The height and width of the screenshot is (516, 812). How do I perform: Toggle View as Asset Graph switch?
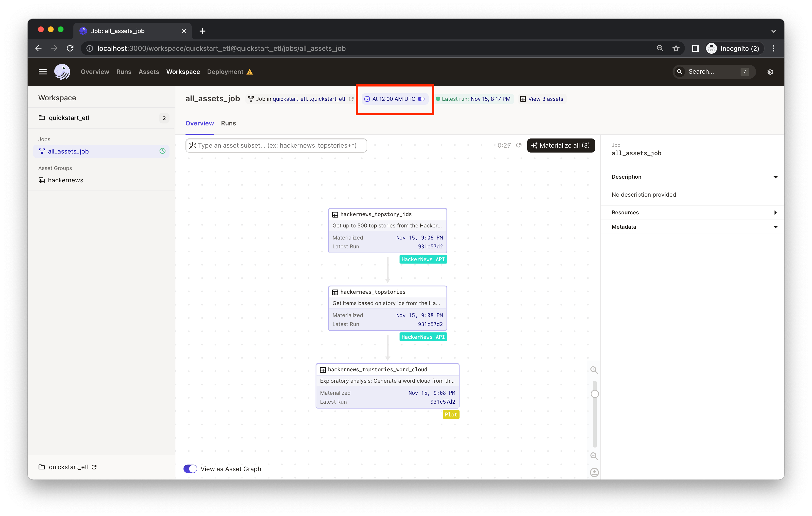(x=190, y=469)
